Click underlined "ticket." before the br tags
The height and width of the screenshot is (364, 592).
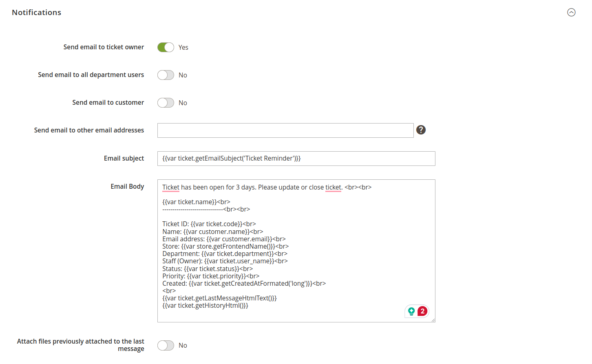coord(333,188)
